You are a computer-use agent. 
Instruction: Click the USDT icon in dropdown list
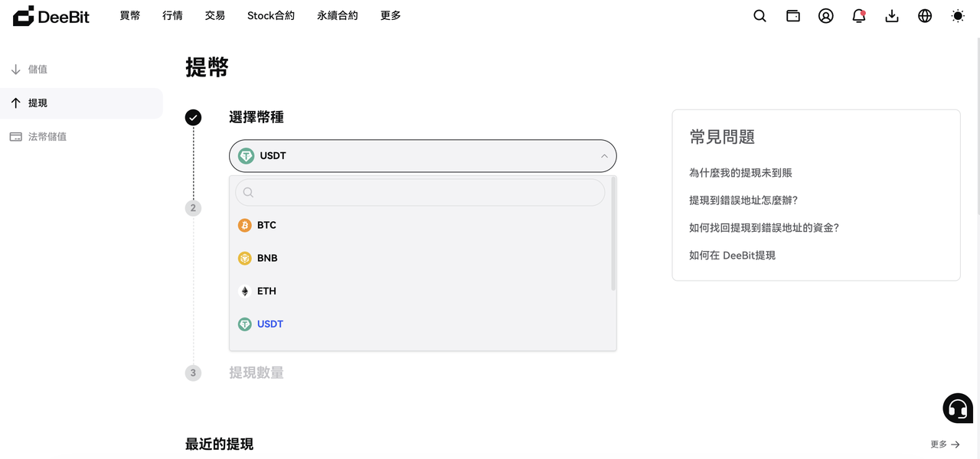pyautogui.click(x=244, y=324)
